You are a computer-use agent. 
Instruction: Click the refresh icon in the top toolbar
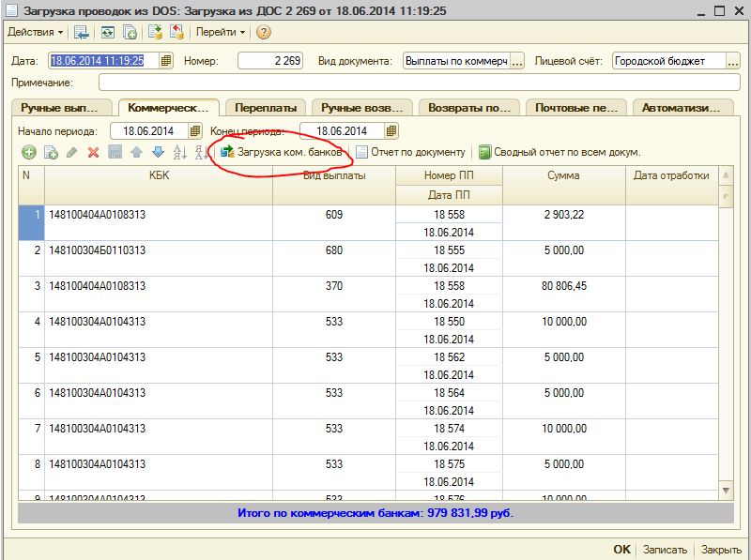point(107,32)
